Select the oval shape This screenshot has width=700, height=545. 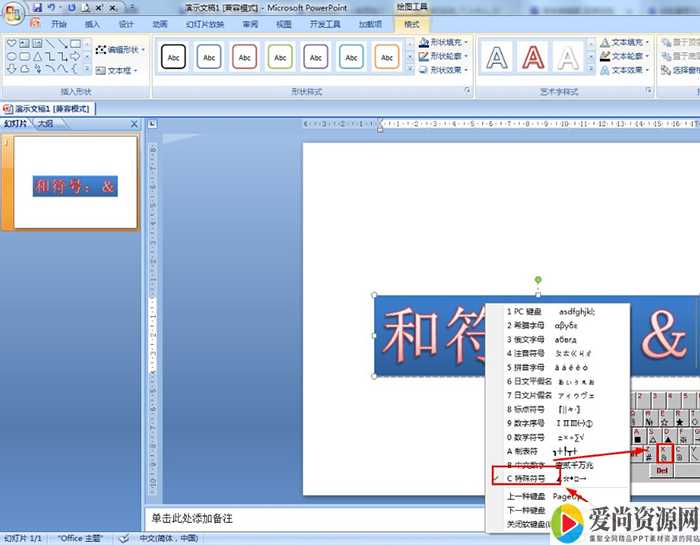point(12,56)
